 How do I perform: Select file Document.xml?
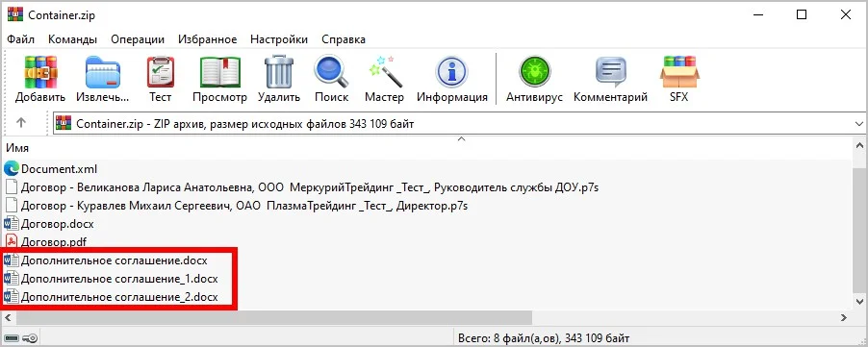pos(59,169)
